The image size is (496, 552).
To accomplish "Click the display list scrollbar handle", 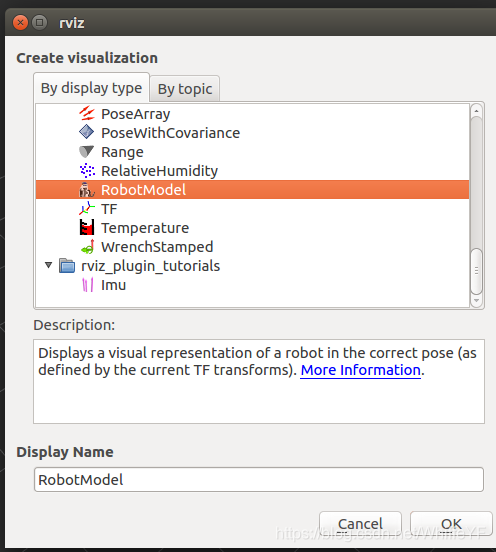I will [x=476, y=271].
